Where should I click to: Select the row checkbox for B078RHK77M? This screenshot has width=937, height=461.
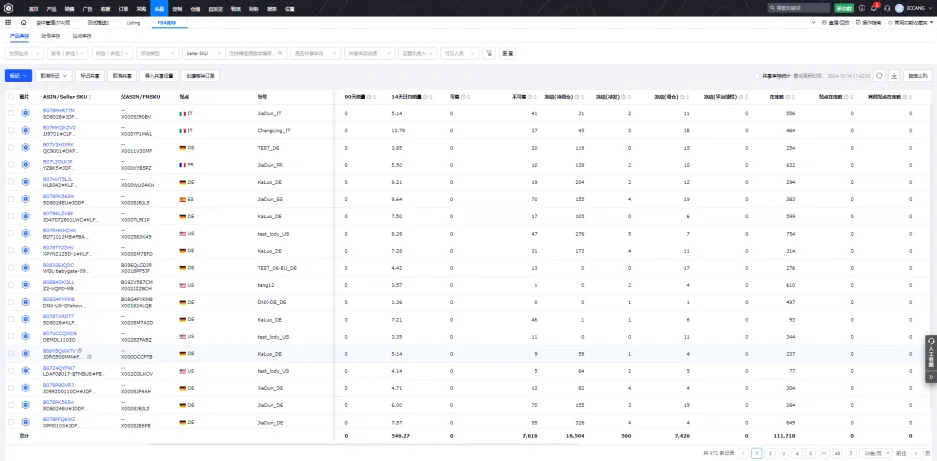tap(11, 113)
